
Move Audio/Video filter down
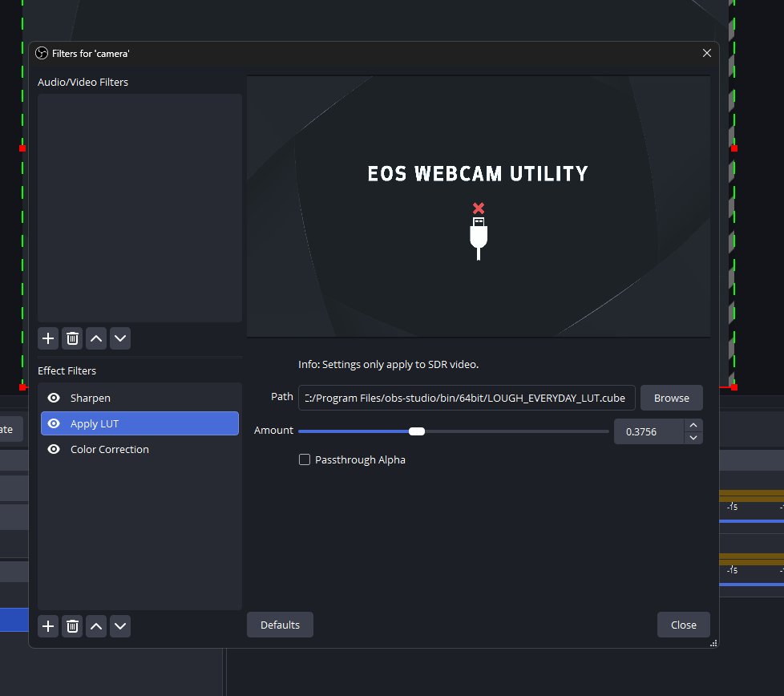120,338
